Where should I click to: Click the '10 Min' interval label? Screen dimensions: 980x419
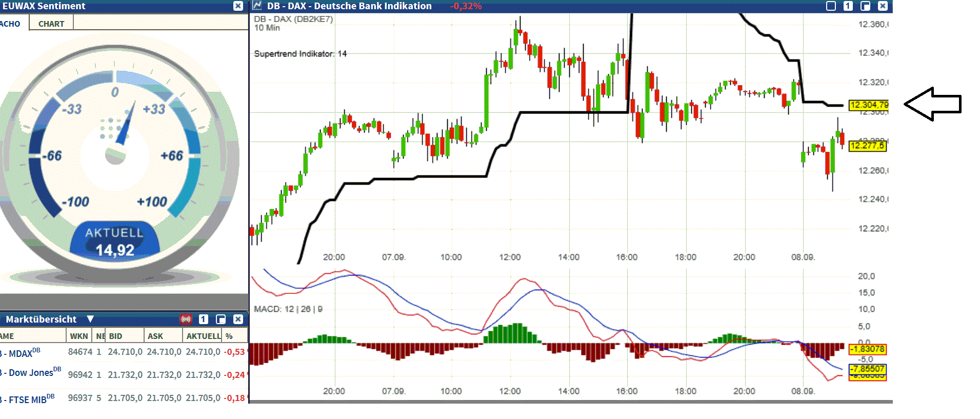[267, 28]
